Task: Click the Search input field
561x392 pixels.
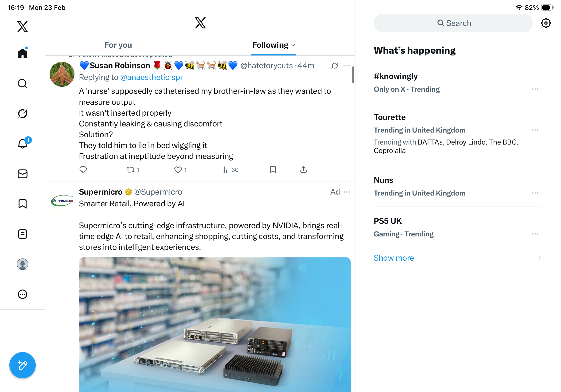Action: click(453, 23)
